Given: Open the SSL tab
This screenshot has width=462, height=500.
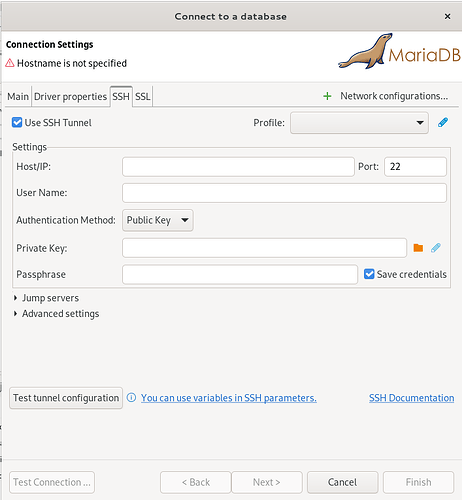Looking at the screenshot, I should pos(143,97).
